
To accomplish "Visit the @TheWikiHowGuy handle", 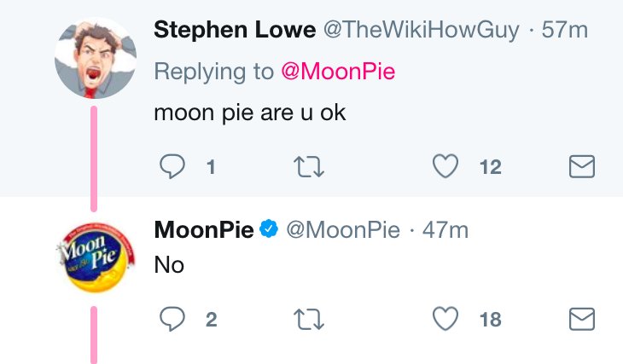I will (x=421, y=30).
